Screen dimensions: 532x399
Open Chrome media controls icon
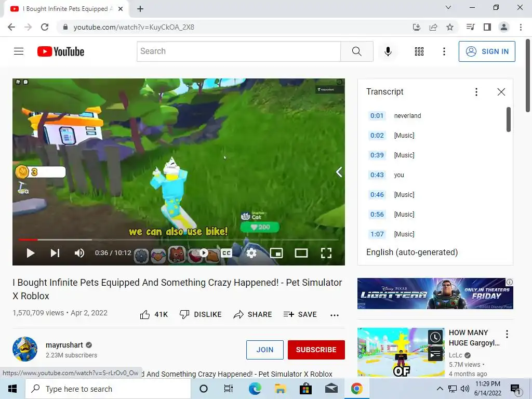pos(470,27)
